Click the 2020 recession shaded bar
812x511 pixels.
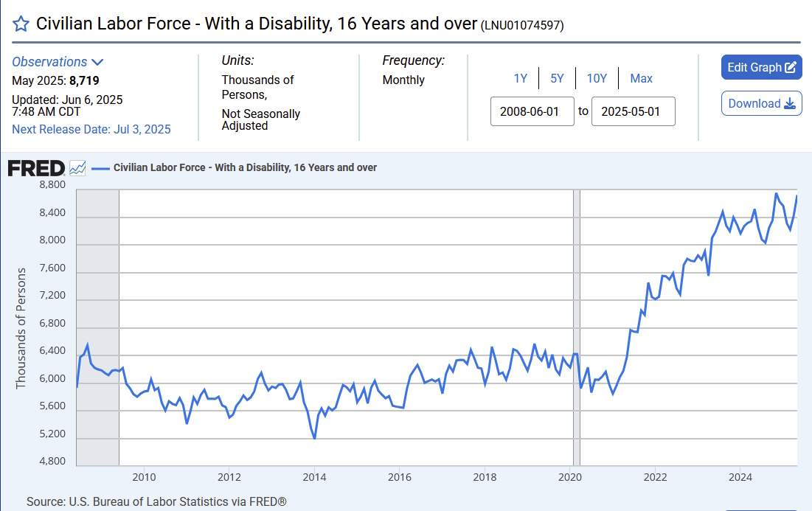click(577, 327)
